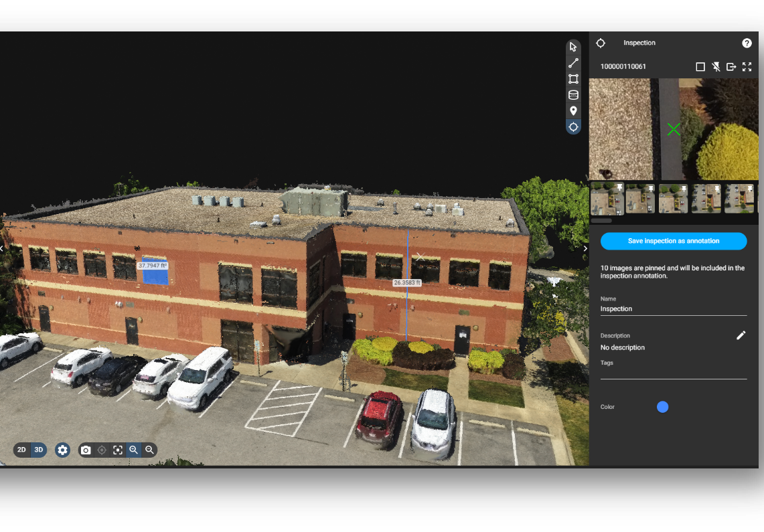Select the area polygon measurement tool
This screenshot has height=532, width=764.
coord(573,79)
